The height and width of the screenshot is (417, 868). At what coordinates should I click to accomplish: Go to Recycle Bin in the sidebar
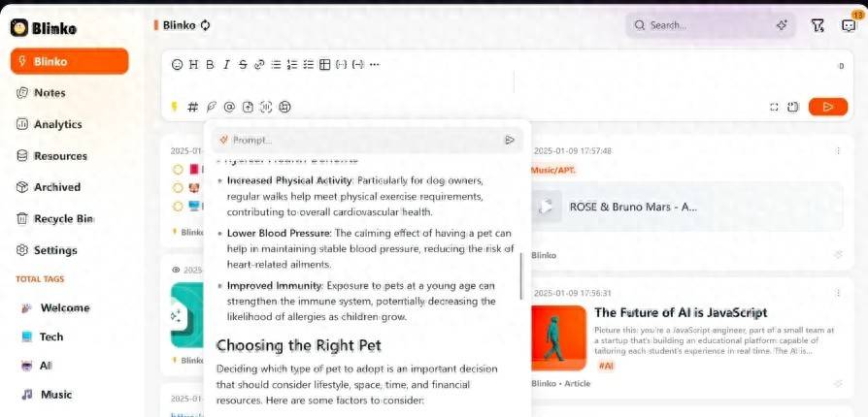point(63,218)
